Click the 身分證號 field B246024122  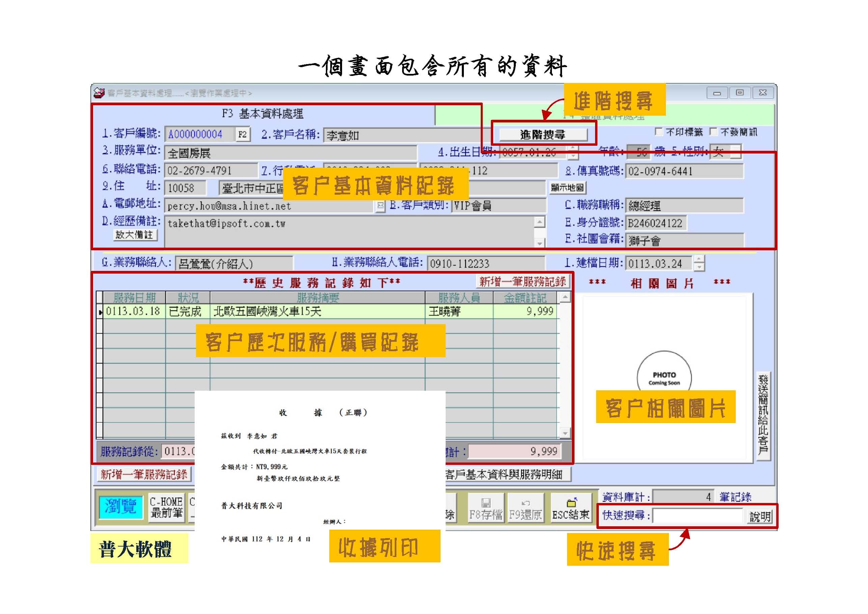(x=656, y=223)
